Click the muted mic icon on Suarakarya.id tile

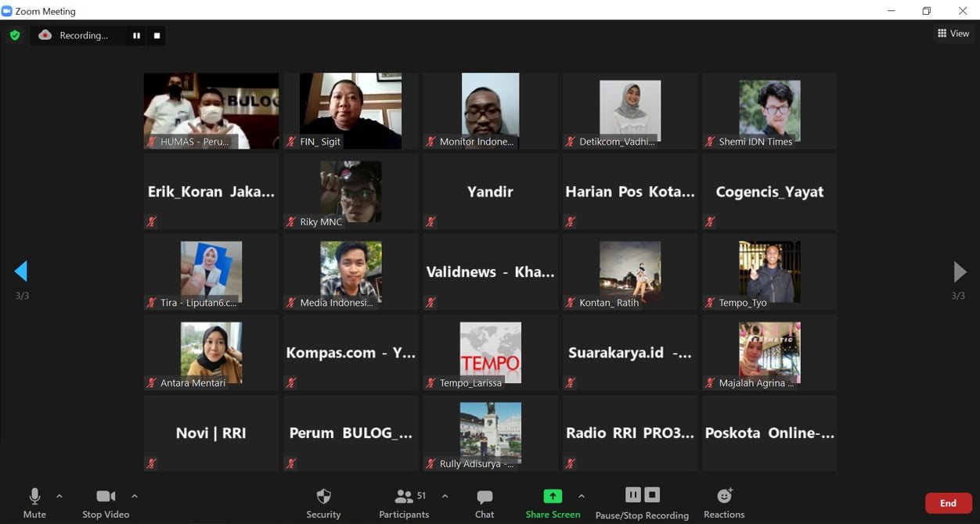571,383
